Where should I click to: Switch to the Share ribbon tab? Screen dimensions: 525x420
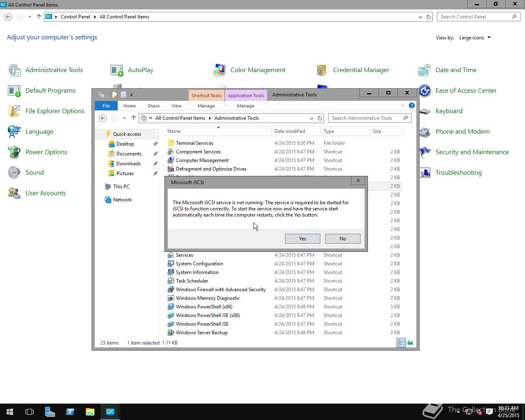(x=153, y=106)
